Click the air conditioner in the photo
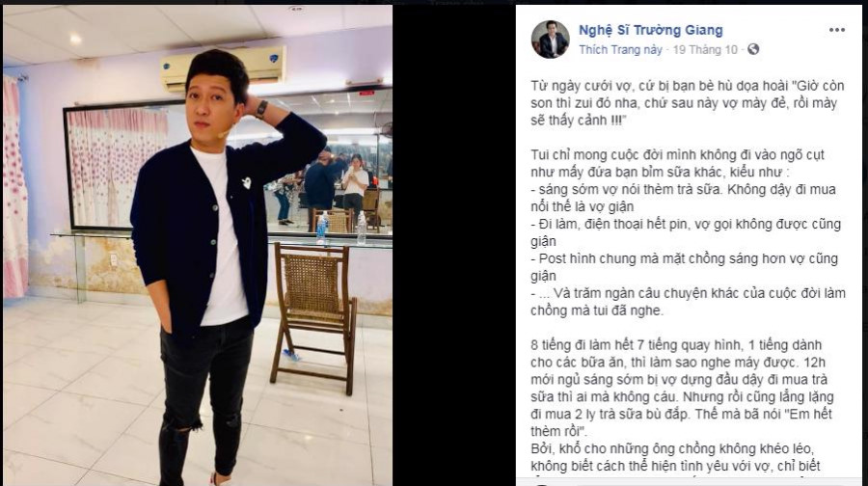Screen dimensions: 868x486 pyautogui.click(x=224, y=67)
